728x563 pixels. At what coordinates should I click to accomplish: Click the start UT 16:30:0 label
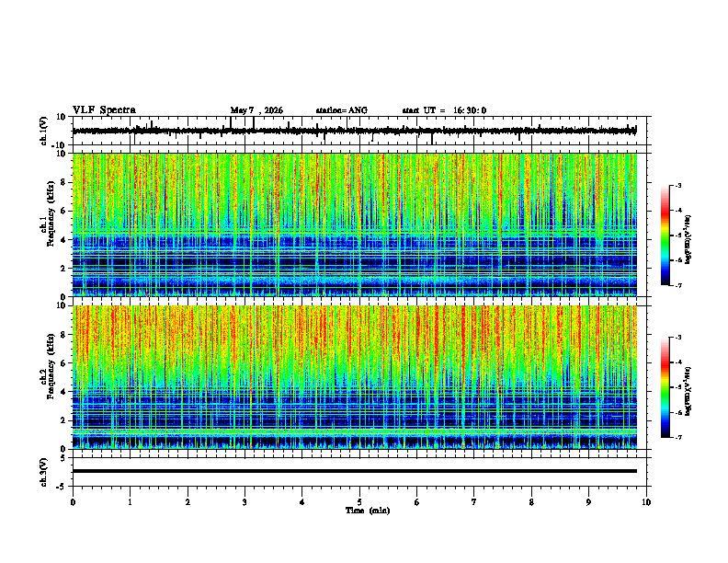[444, 110]
